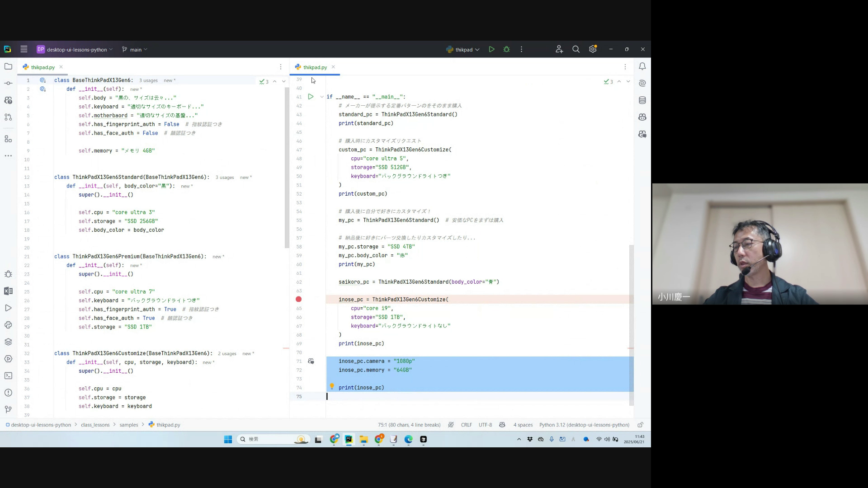
Task: Toggle the breakpoint on inose_pc line
Action: pyautogui.click(x=298, y=299)
